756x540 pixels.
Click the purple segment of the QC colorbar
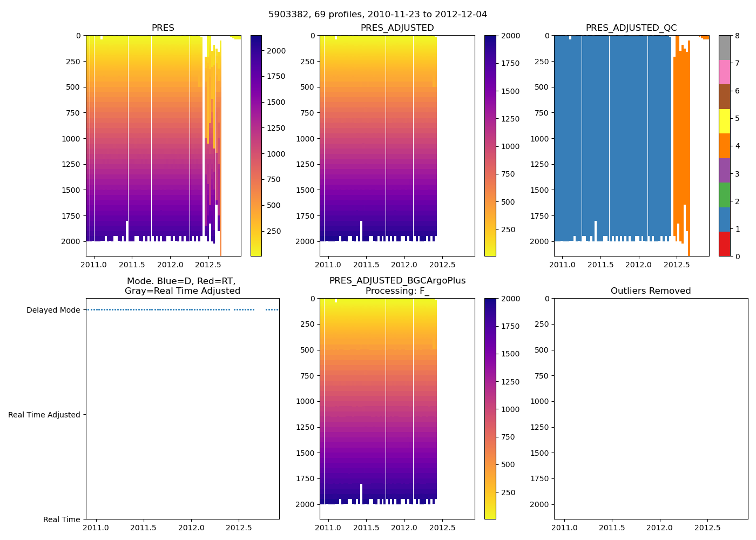coord(724,170)
